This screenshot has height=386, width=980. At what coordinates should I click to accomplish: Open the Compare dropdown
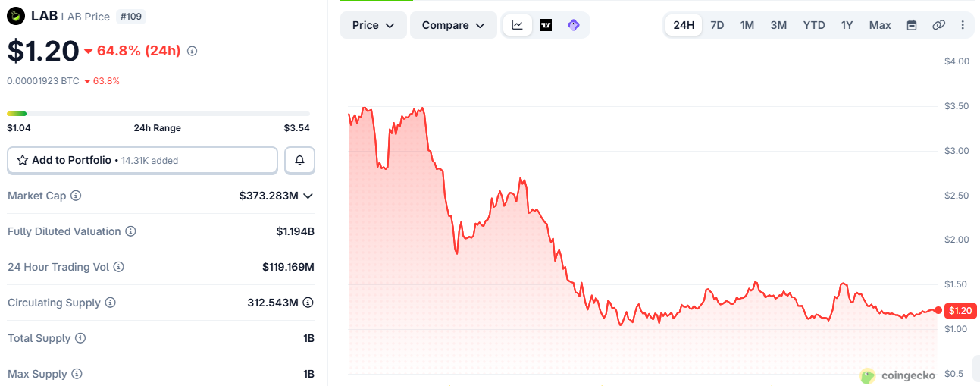[453, 25]
